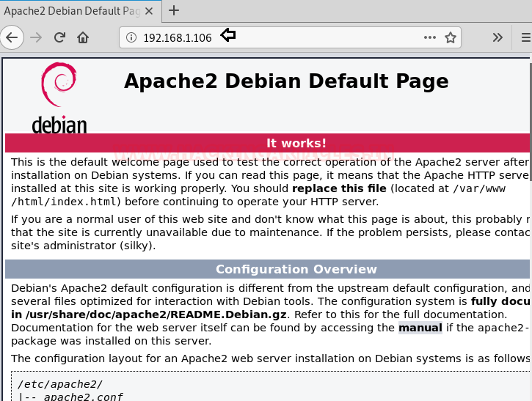The height and width of the screenshot is (401, 532).
Task: Click the forward navigation arrow
Action: pyautogui.click(x=36, y=37)
